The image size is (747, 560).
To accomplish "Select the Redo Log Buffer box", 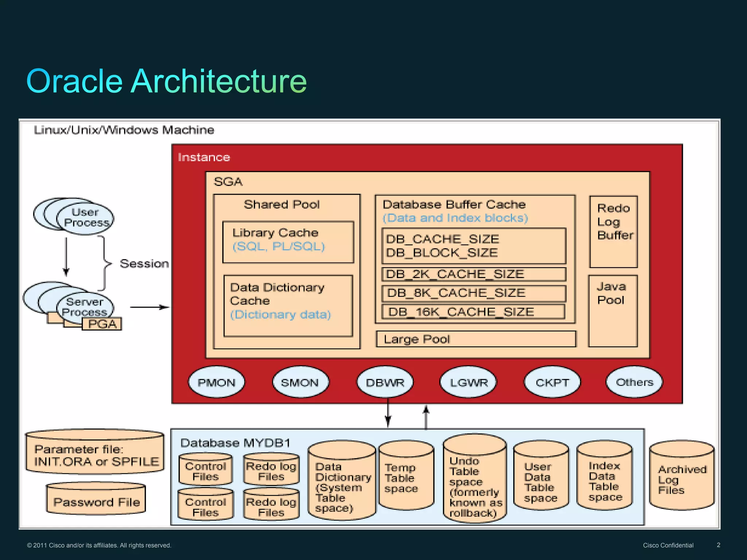I will click(x=614, y=232).
